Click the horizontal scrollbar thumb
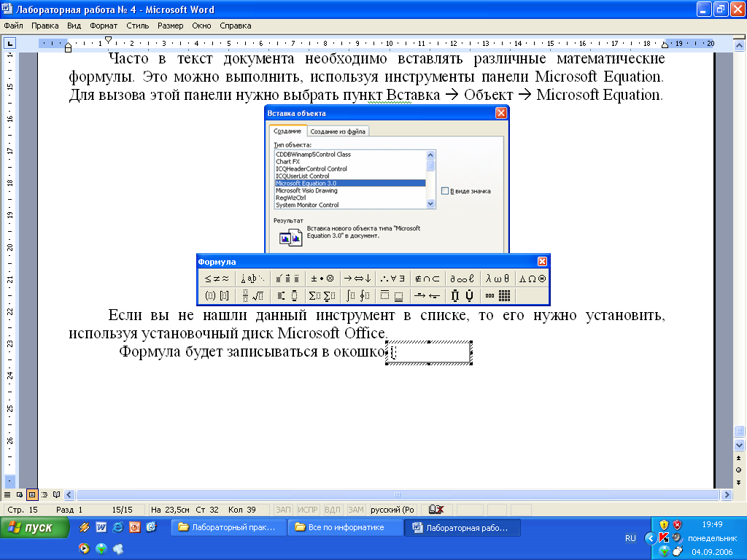Screen dimensions: 747x560 click(x=398, y=495)
